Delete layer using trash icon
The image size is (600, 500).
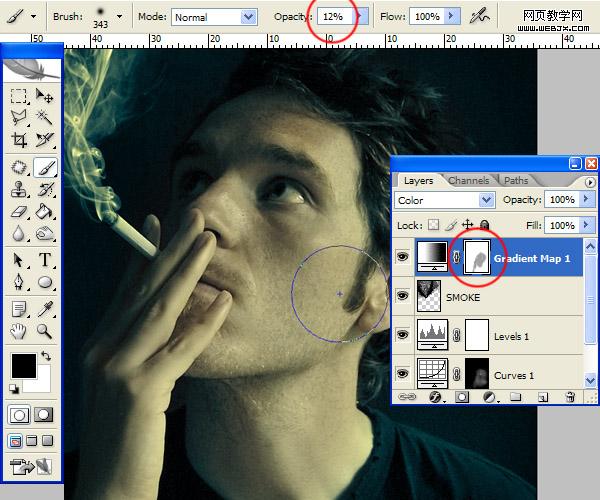[571, 397]
